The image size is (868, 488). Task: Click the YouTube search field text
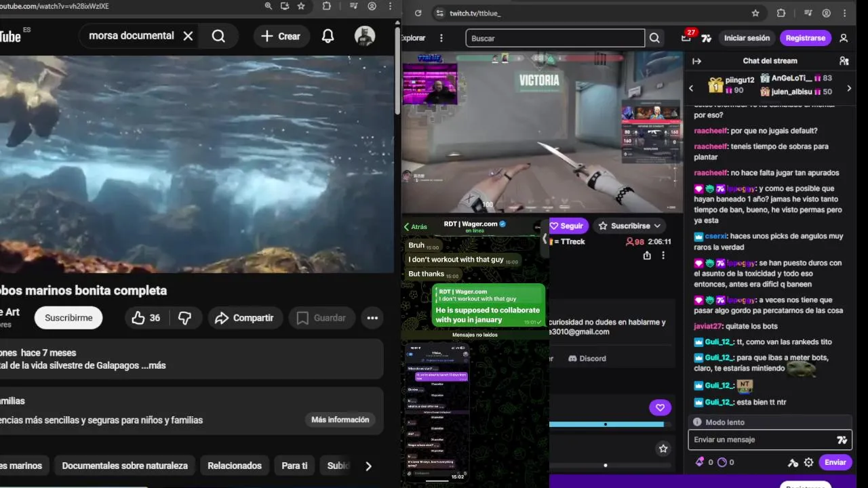point(132,36)
